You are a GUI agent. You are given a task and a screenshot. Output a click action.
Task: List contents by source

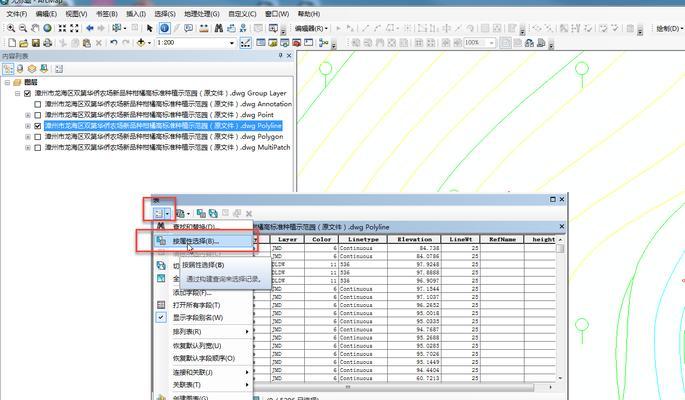click(20, 69)
